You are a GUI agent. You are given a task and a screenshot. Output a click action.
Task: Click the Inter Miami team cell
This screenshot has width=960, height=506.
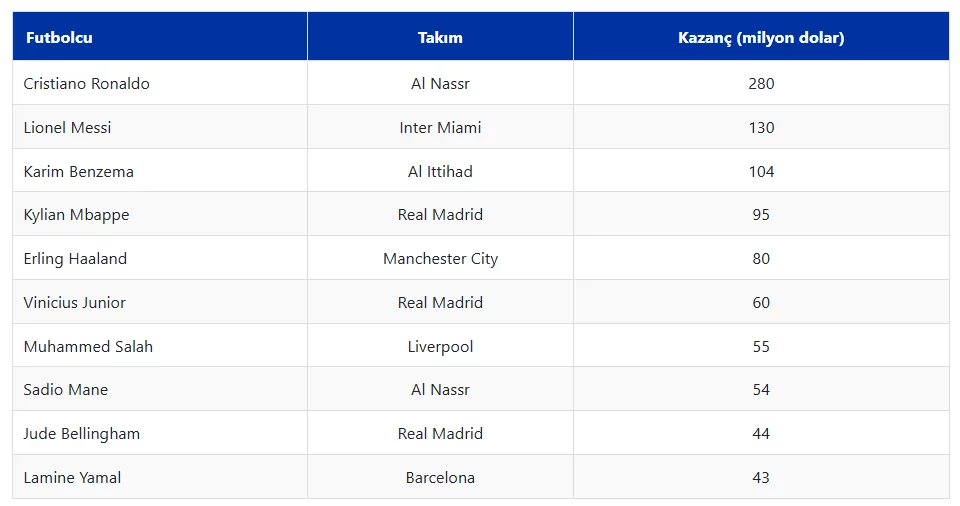tap(440, 128)
